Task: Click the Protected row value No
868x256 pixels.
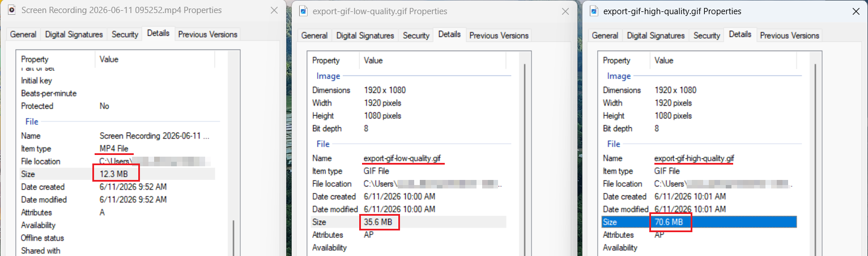Action: click(105, 106)
